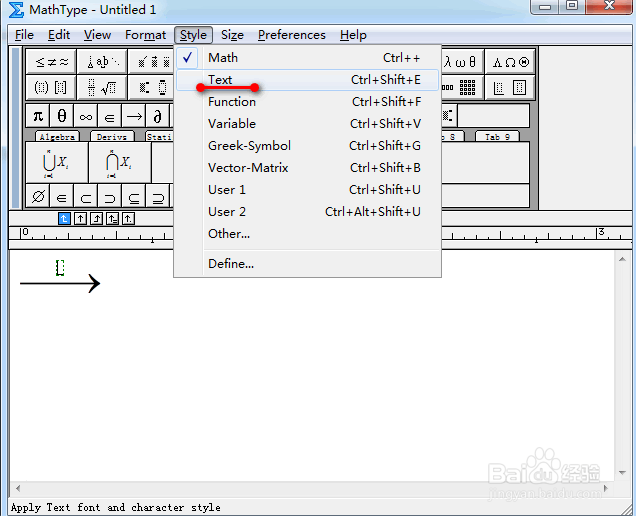This screenshot has height=516, width=636.
Task: Insert the superset-or-equal symbol
Action: click(158, 196)
